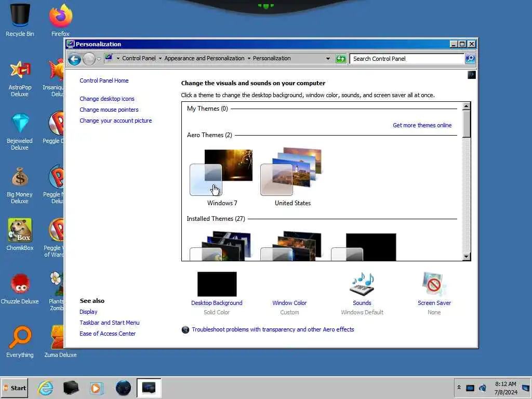
Task: Click Change desktop icons link
Action: [107, 99]
